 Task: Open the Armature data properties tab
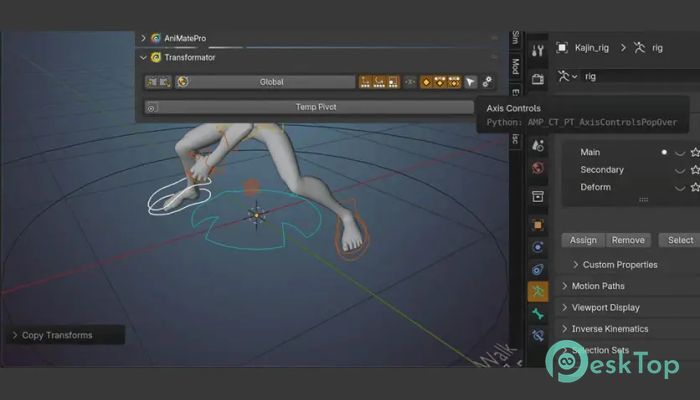(538, 292)
